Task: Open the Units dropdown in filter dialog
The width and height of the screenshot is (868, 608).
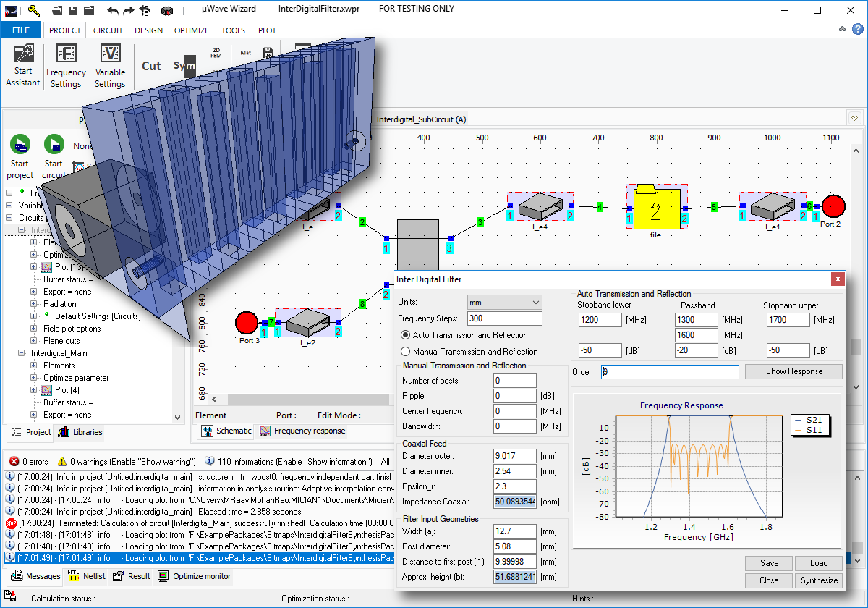Action: coord(504,302)
